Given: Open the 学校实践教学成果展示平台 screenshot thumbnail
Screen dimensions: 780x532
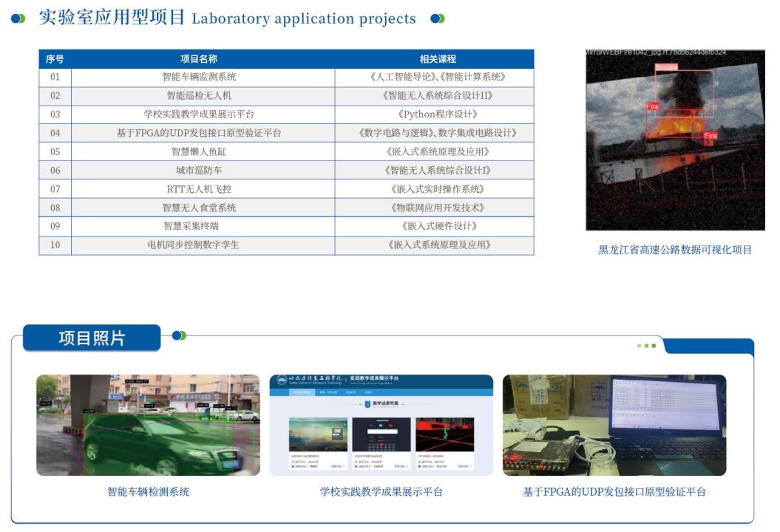Looking at the screenshot, I should click(x=381, y=425).
